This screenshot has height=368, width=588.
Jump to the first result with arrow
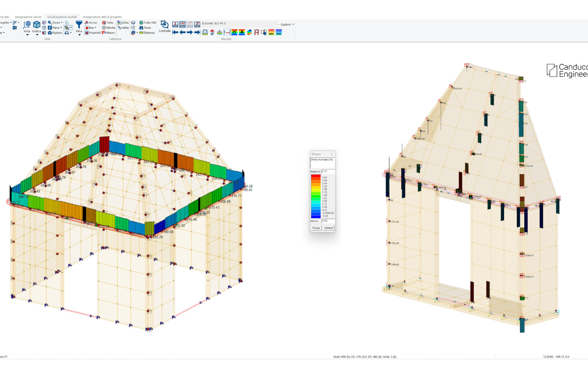[175, 32]
